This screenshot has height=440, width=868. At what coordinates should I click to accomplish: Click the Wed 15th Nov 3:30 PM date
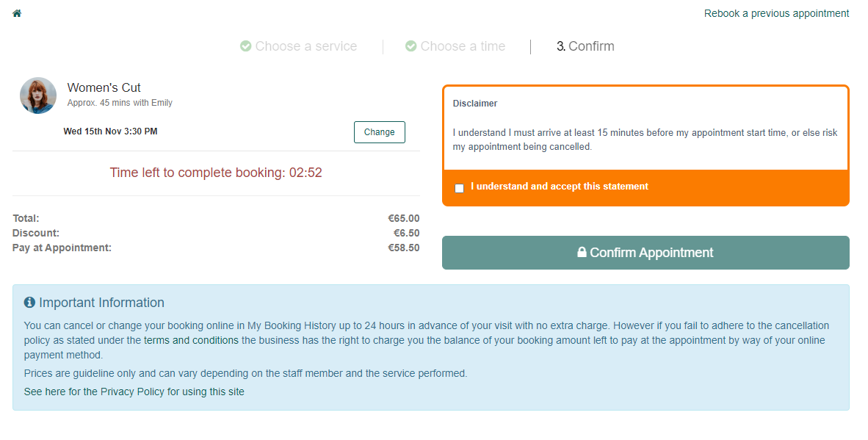(110, 131)
